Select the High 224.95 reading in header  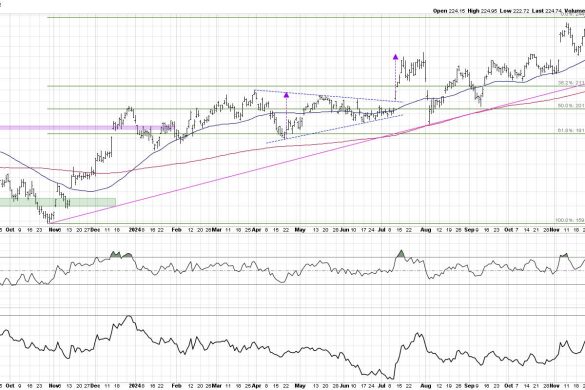[x=482, y=11]
